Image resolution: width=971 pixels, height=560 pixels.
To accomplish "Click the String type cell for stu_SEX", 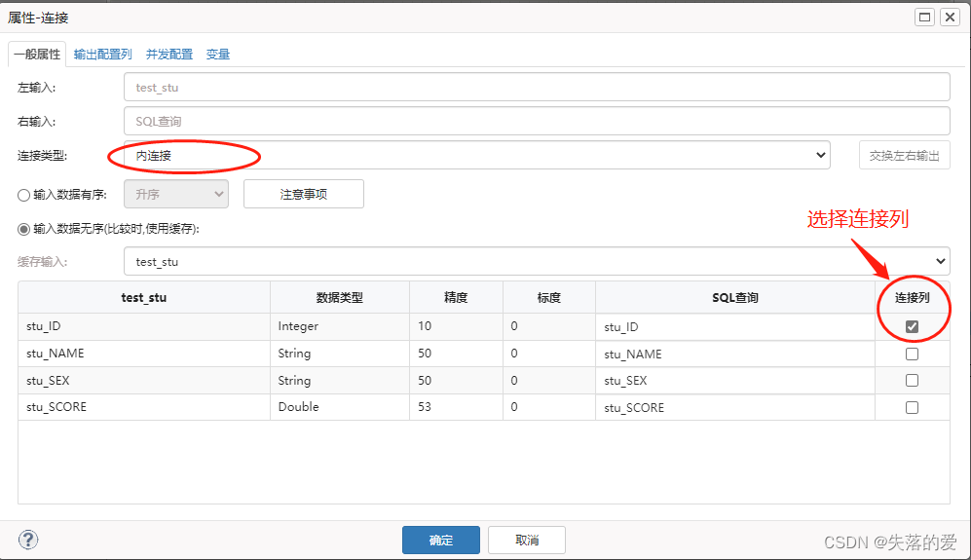I will tap(340, 381).
